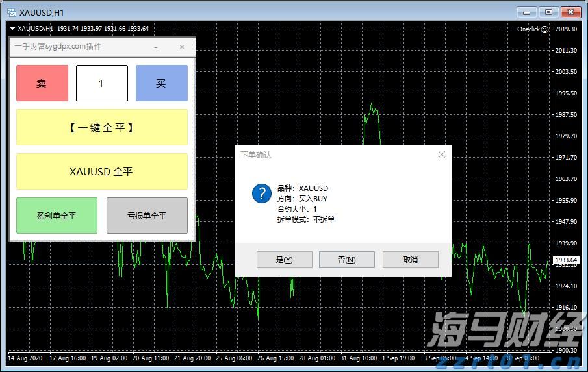Close the 下单确认 dialog with X
Screen dimensions: 588x372
(x=442, y=155)
